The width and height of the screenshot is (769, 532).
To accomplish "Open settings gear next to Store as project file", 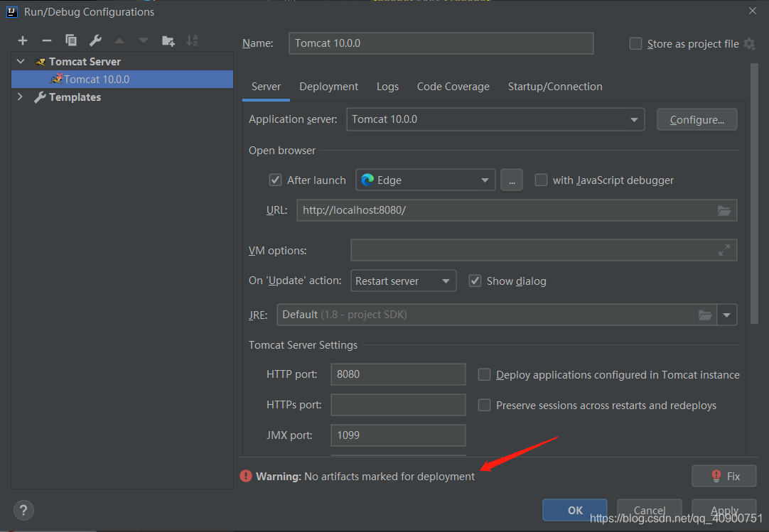I will (x=749, y=43).
